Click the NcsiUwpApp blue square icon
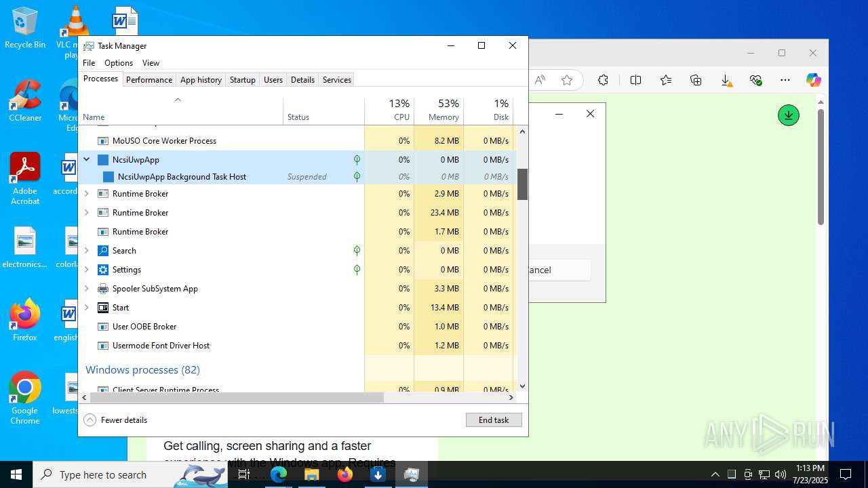 pos(103,160)
